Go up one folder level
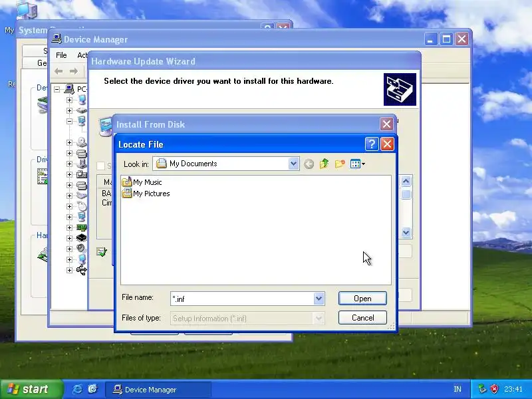Viewport: 532px width, 399px height. pos(324,164)
